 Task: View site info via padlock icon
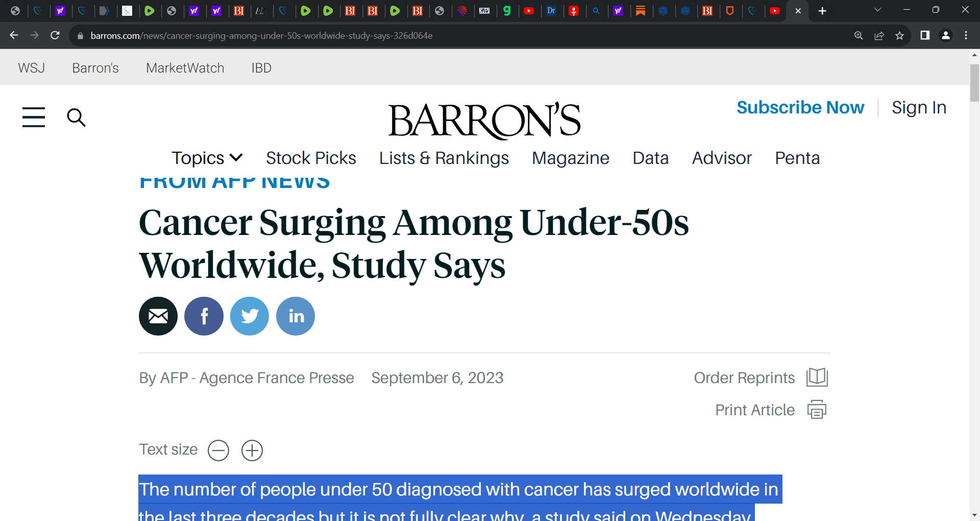point(80,36)
